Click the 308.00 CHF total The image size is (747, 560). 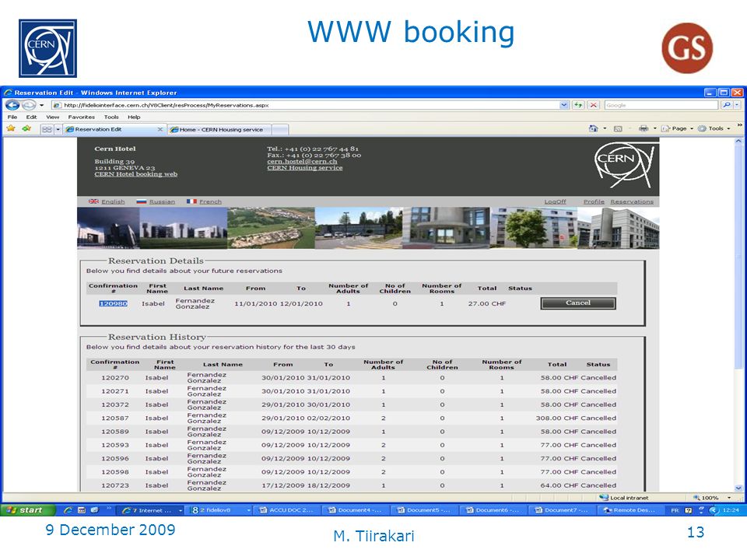[556, 418]
